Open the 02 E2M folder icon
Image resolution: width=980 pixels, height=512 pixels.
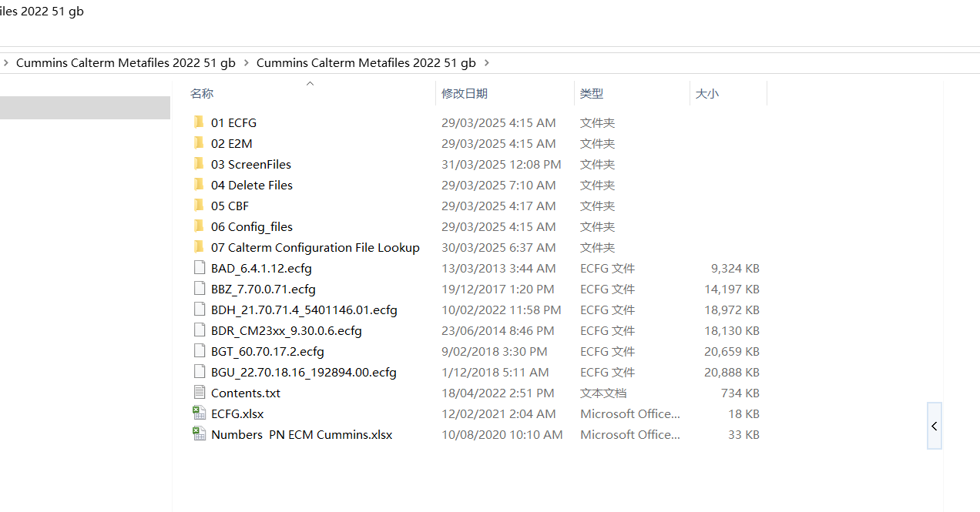click(x=200, y=143)
